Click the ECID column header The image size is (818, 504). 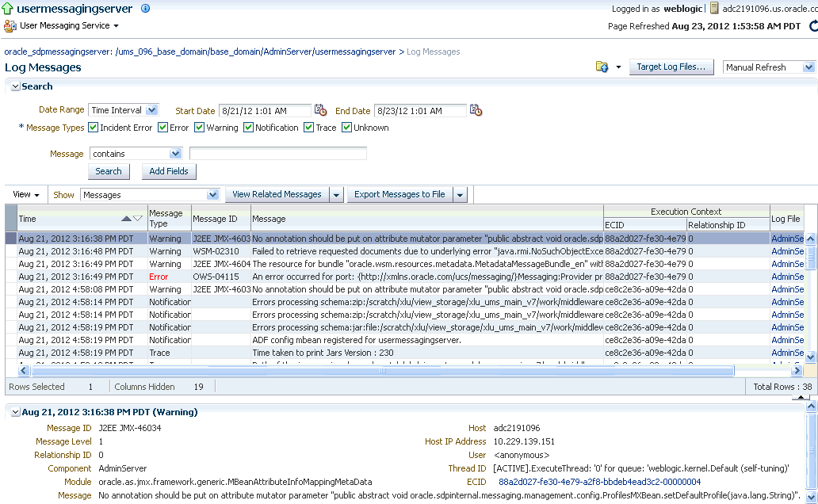[644, 225]
